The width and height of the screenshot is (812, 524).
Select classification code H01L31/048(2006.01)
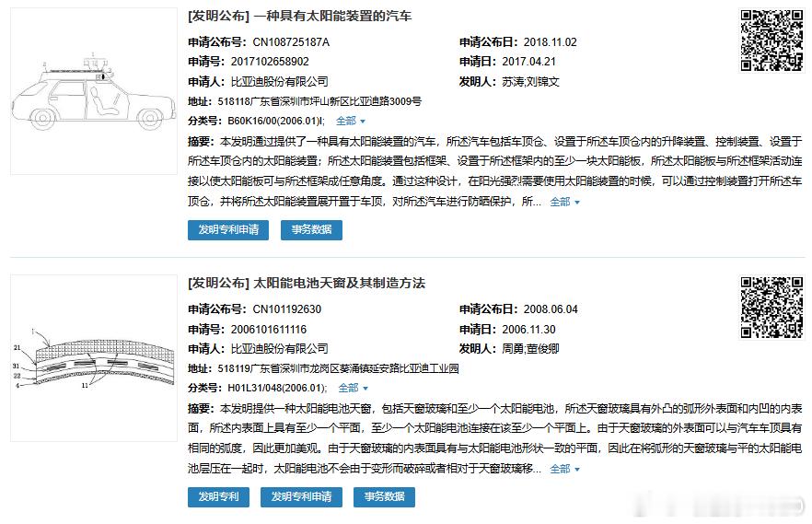[x=276, y=389]
